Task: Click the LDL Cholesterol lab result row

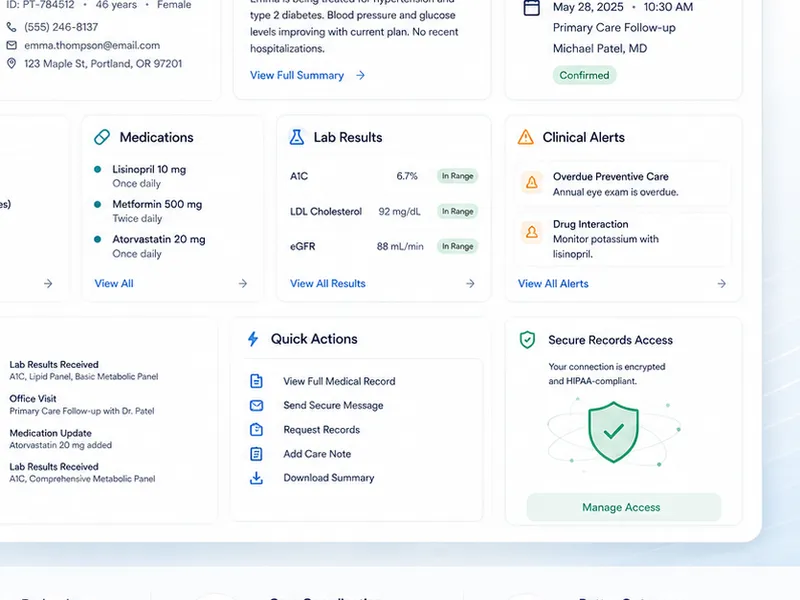Action: coord(383,211)
